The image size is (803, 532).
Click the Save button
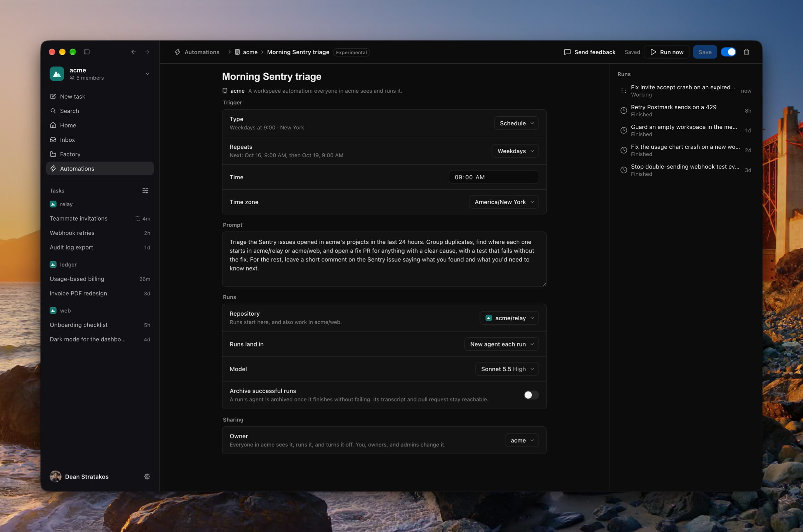[x=705, y=52]
